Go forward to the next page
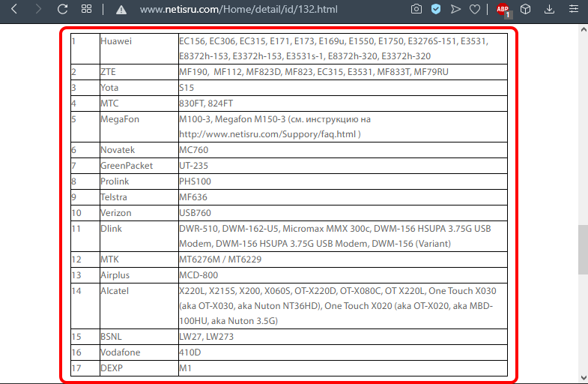Viewport: 588px width, 384px height. [x=38, y=9]
